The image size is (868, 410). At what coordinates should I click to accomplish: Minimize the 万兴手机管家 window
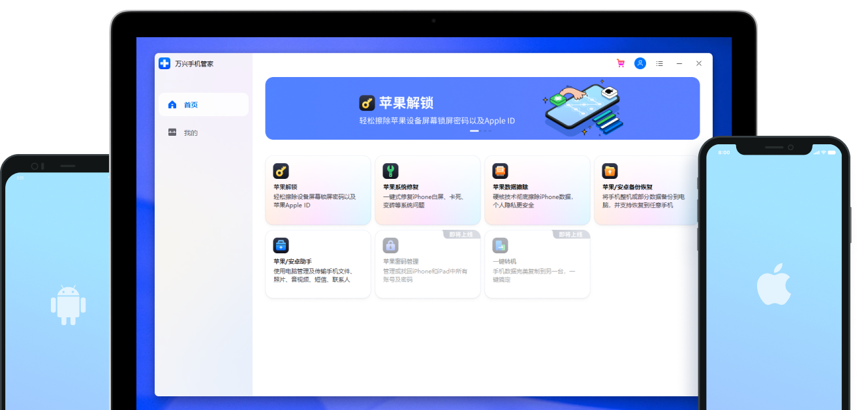coord(679,63)
